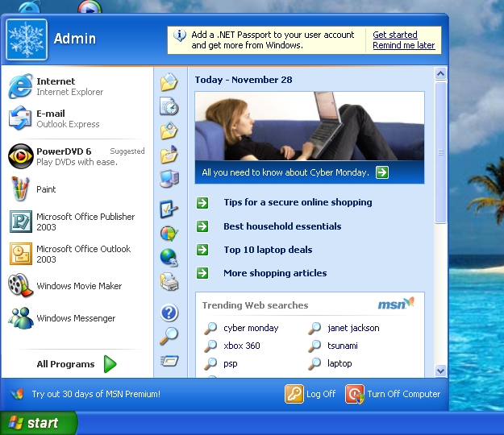Click Get started Passport link
This screenshot has width=504, height=435.
point(395,35)
